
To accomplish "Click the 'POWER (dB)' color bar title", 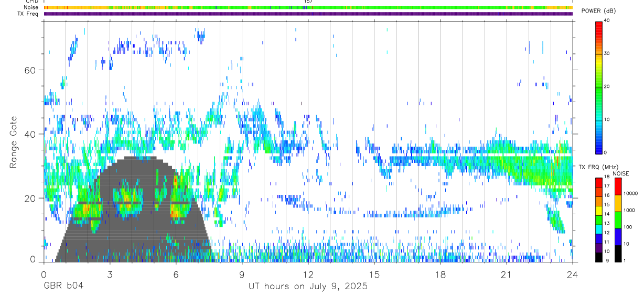I will coord(599,11).
